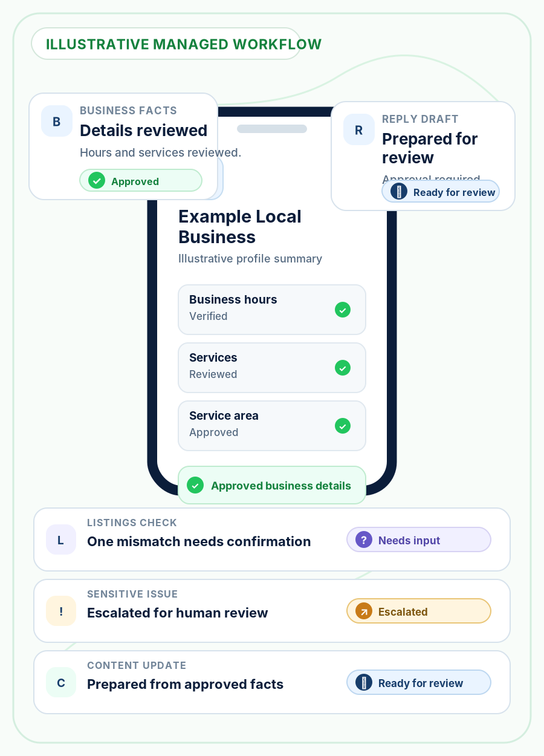Click the Needs input pill

pos(419,540)
